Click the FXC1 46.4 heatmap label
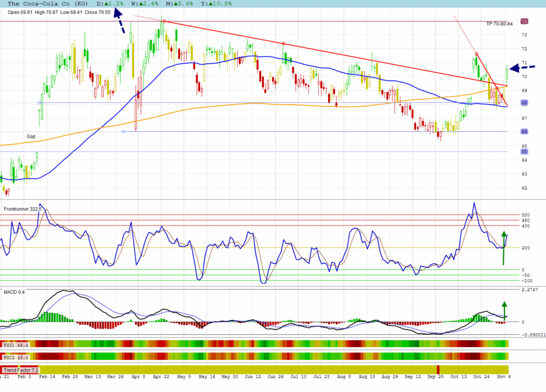546x392 pixels. (16, 345)
